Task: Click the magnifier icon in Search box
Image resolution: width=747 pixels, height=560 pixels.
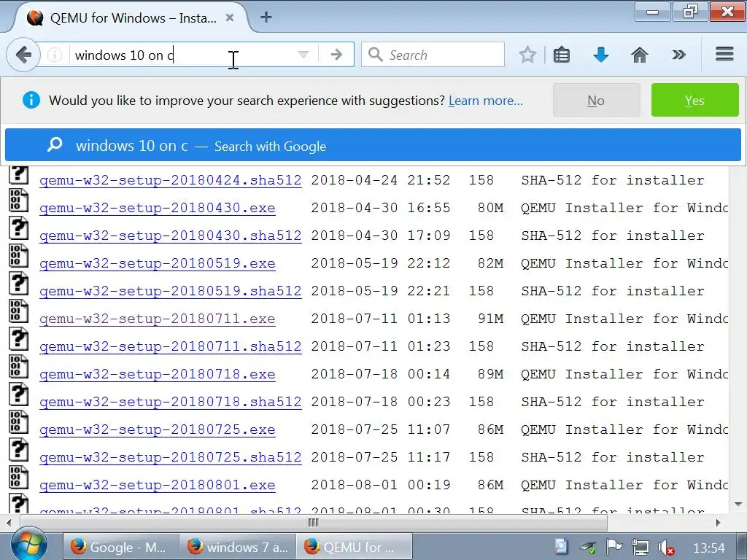Action: (376, 55)
